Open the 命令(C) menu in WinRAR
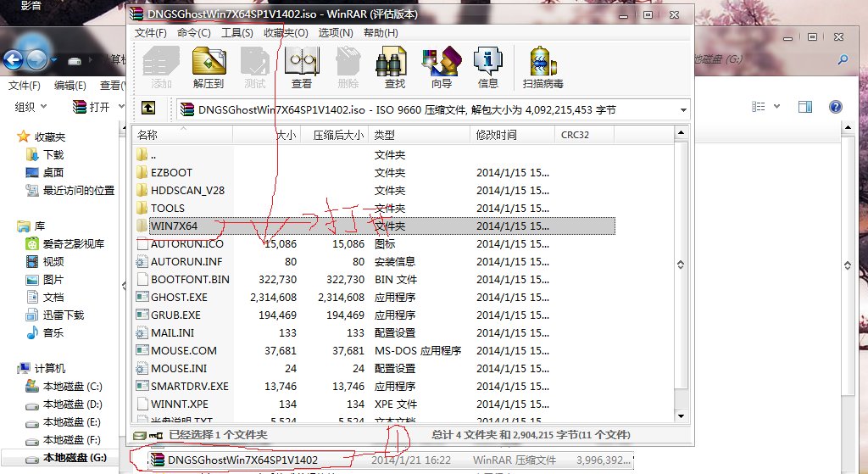Viewport: 868px width, 474px height. 194,33
